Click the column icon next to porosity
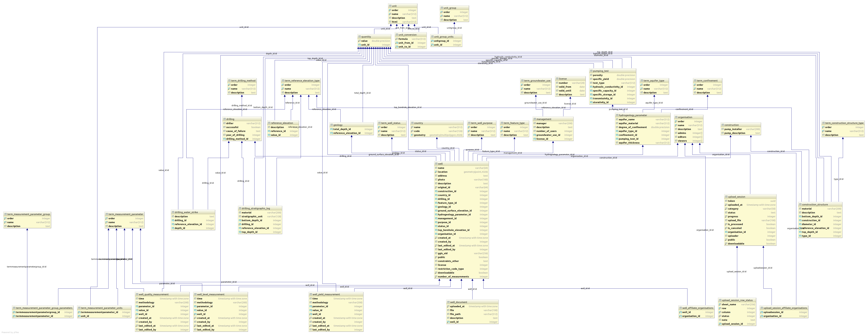Viewport: 868px width, 335px height. (591, 75)
